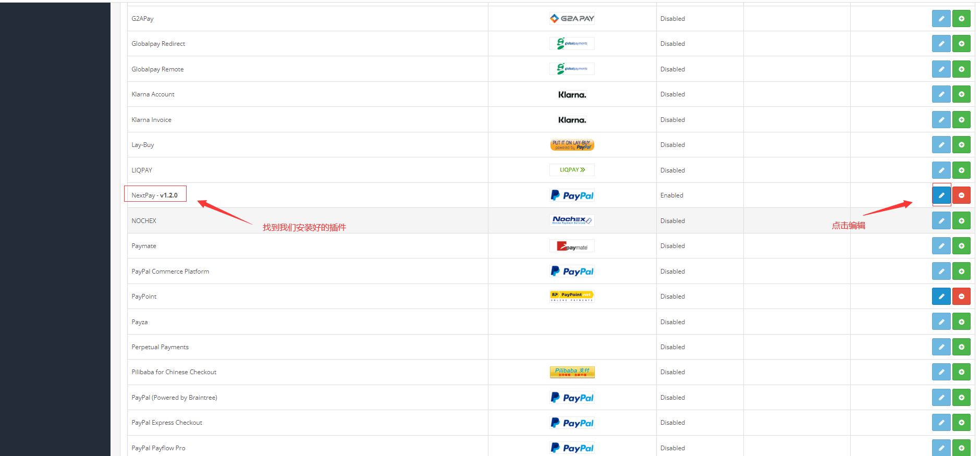Select the 'NextPay - v1.2.0' row name
The width and height of the screenshot is (980, 456).
coord(154,195)
